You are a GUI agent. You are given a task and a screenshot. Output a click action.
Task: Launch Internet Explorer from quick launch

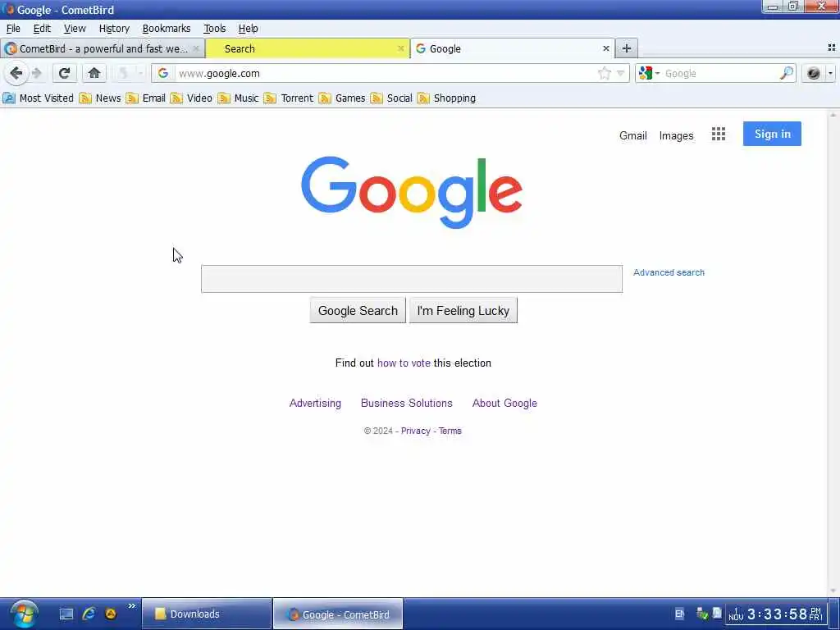[89, 614]
